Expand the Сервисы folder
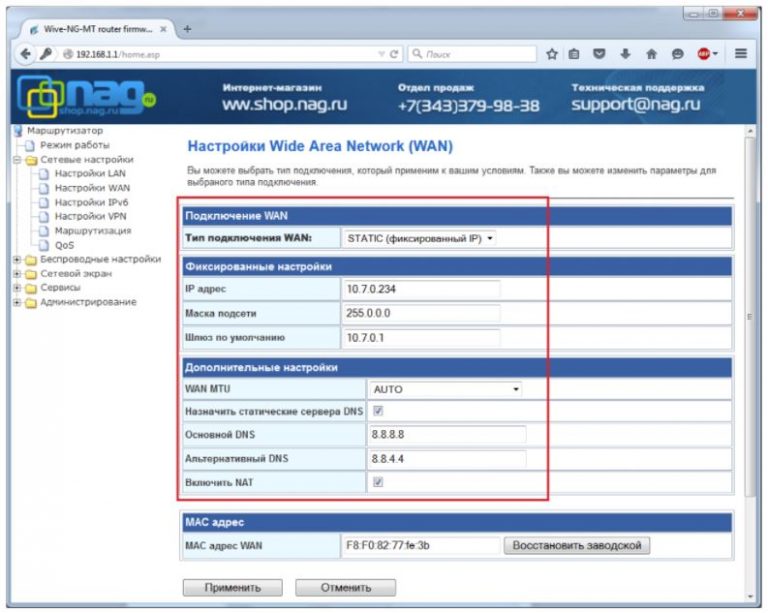The height and width of the screenshot is (613, 768). [17, 288]
